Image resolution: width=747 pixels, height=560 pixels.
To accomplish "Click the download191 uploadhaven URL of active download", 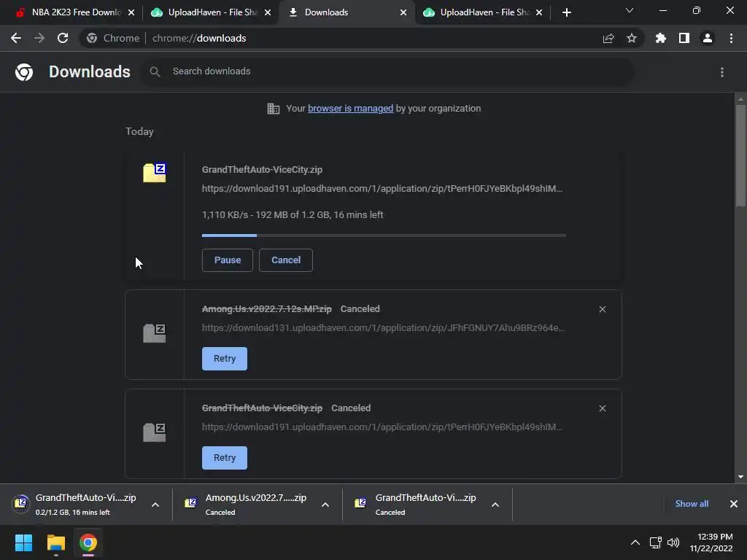I will pyautogui.click(x=382, y=189).
